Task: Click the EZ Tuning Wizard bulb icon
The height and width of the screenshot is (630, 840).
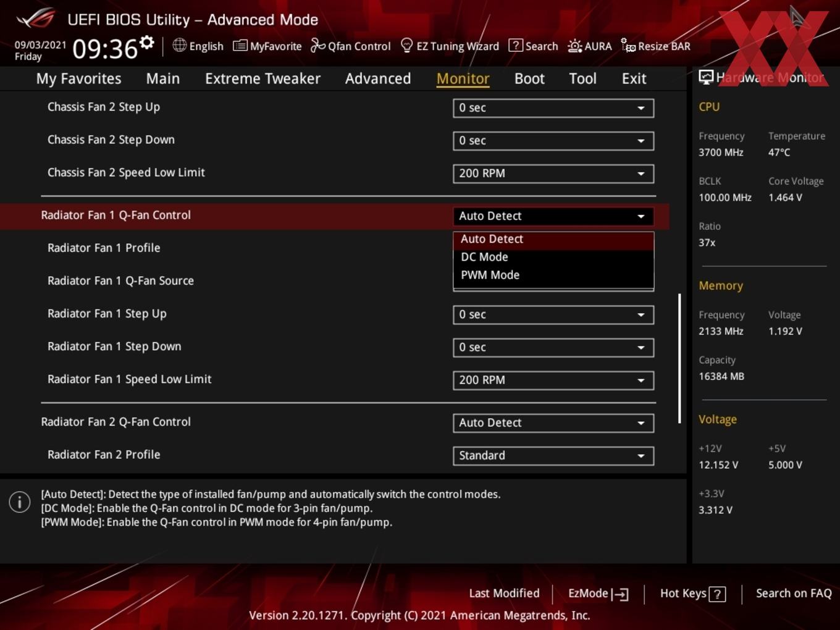Action: coord(406,46)
